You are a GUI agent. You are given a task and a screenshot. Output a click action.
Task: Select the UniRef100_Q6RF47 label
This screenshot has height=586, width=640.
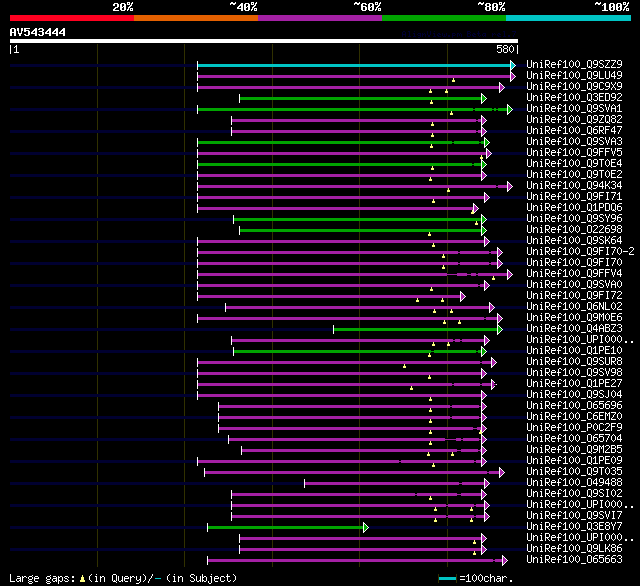click(574, 131)
